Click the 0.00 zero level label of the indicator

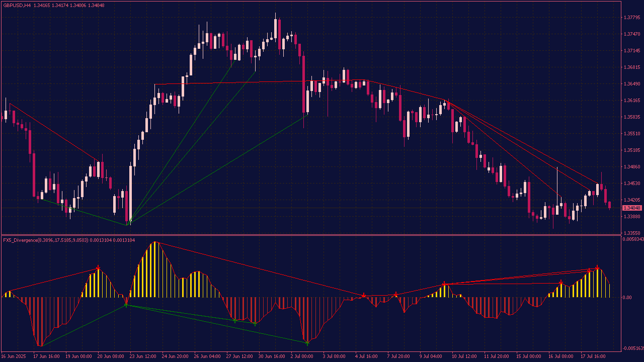627,298
